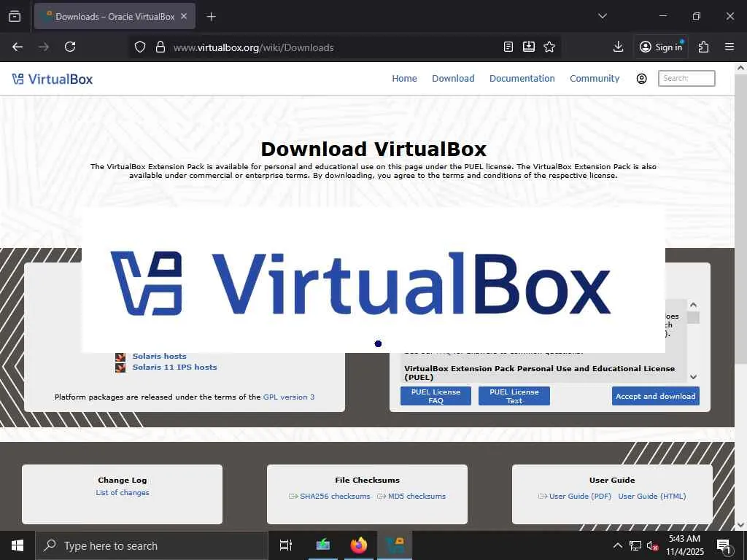Open the Firefox downloads panel

tap(619, 47)
